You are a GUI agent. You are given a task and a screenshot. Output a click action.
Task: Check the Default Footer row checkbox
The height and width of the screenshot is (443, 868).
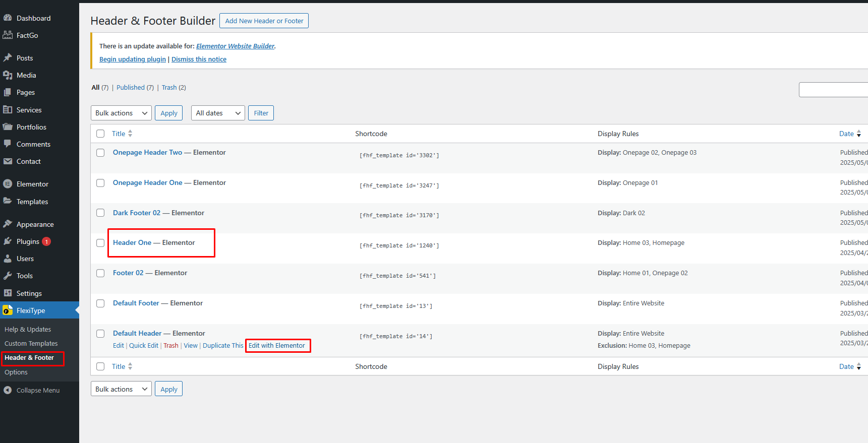[100, 303]
